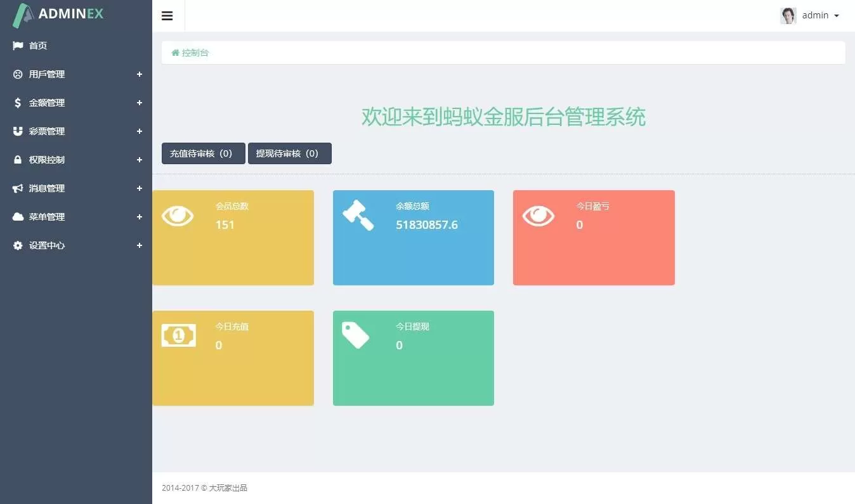
Task: Click the gavel icon on 余额总额 card
Action: 358,216
